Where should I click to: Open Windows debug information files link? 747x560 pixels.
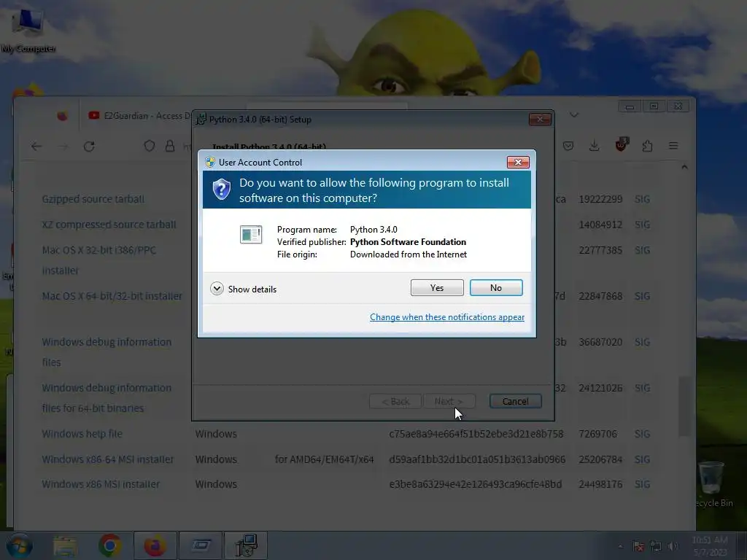107,352
